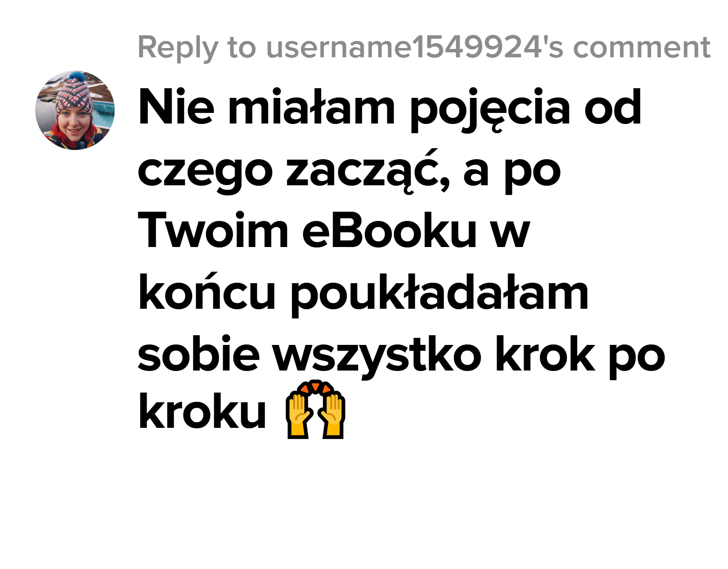The width and height of the screenshot is (728, 569).
Task: Click the word "Reply" in the header
Action: coord(178,48)
